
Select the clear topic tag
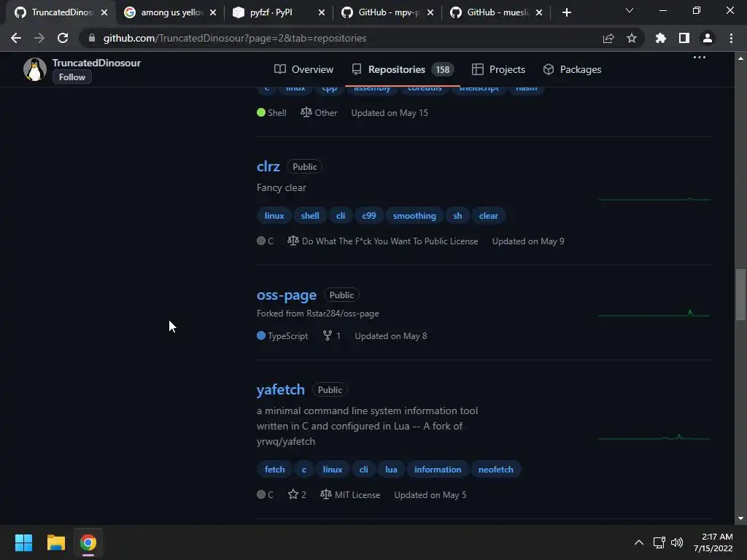pyautogui.click(x=488, y=216)
